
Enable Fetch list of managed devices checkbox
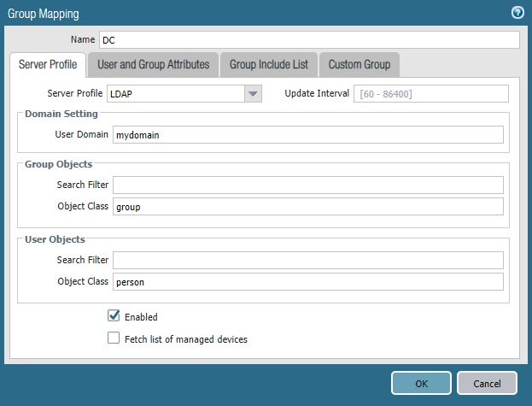point(114,338)
